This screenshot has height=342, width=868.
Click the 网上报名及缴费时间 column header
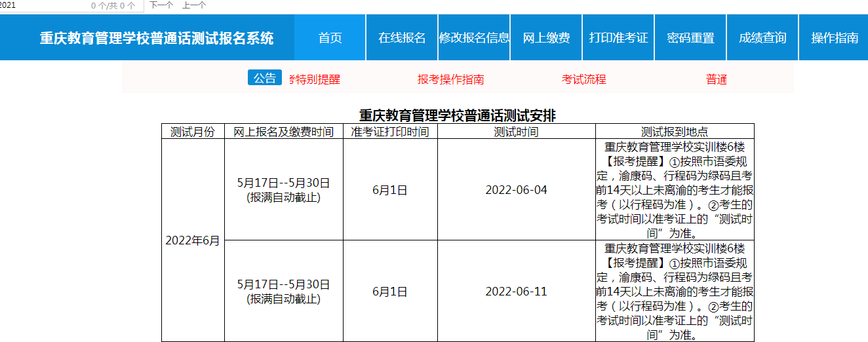284,131
